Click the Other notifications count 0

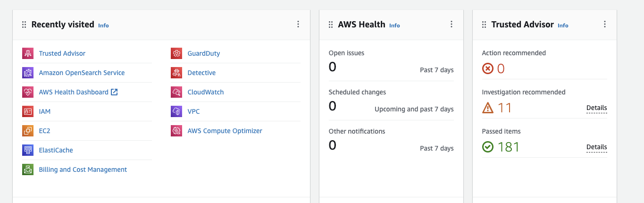(333, 145)
